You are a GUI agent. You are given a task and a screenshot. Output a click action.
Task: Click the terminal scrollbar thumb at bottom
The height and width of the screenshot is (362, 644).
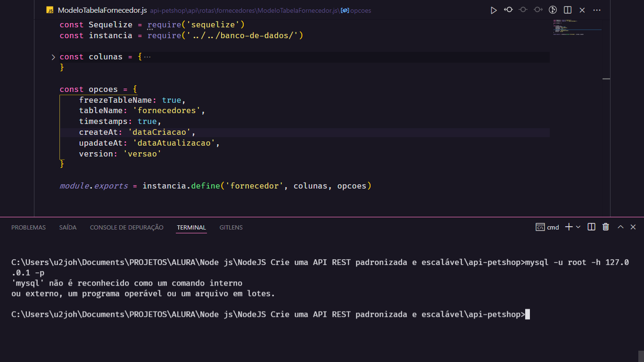pos(641,356)
